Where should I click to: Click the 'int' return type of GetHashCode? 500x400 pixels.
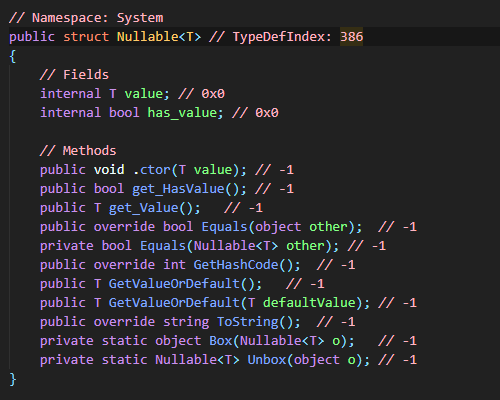click(x=174, y=265)
